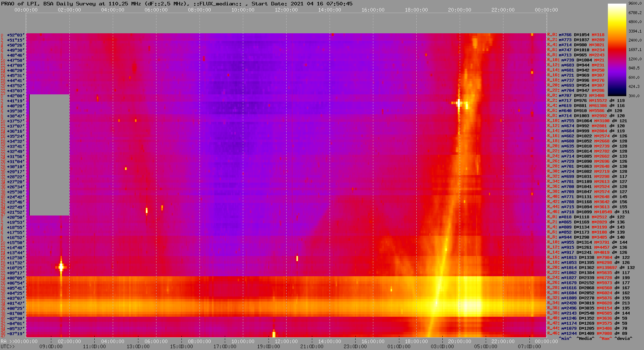The height and width of the screenshot is (350, 644).
Task: Click the stats row reading m=766 D=1054
Action: tap(576, 35)
